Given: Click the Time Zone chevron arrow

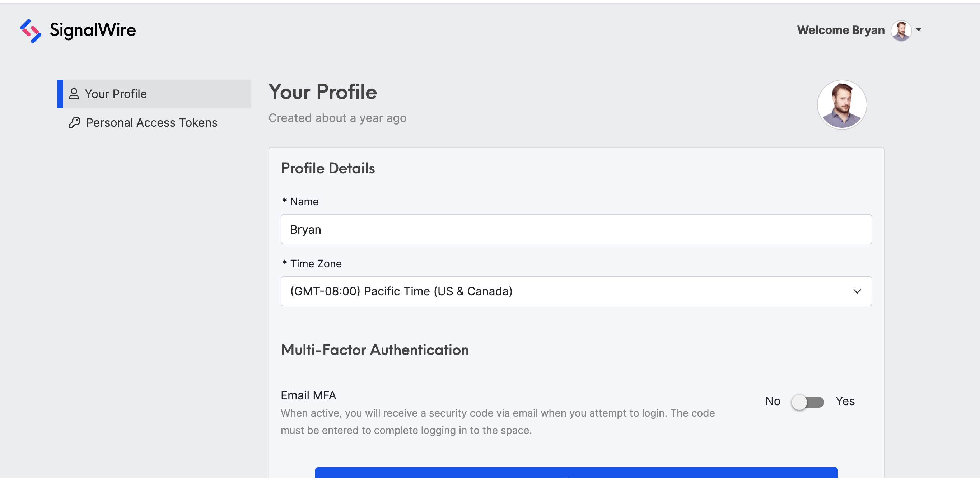Looking at the screenshot, I should point(857,291).
